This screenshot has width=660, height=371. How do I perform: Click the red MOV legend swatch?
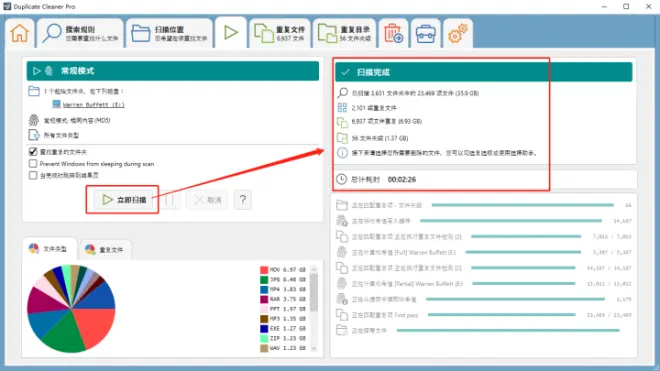(264, 270)
